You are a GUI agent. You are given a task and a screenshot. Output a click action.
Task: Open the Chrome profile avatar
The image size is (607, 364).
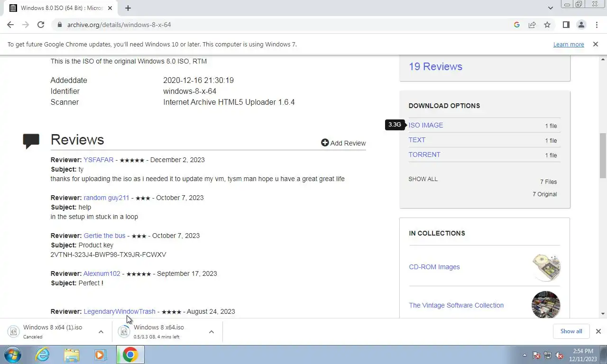[581, 25]
